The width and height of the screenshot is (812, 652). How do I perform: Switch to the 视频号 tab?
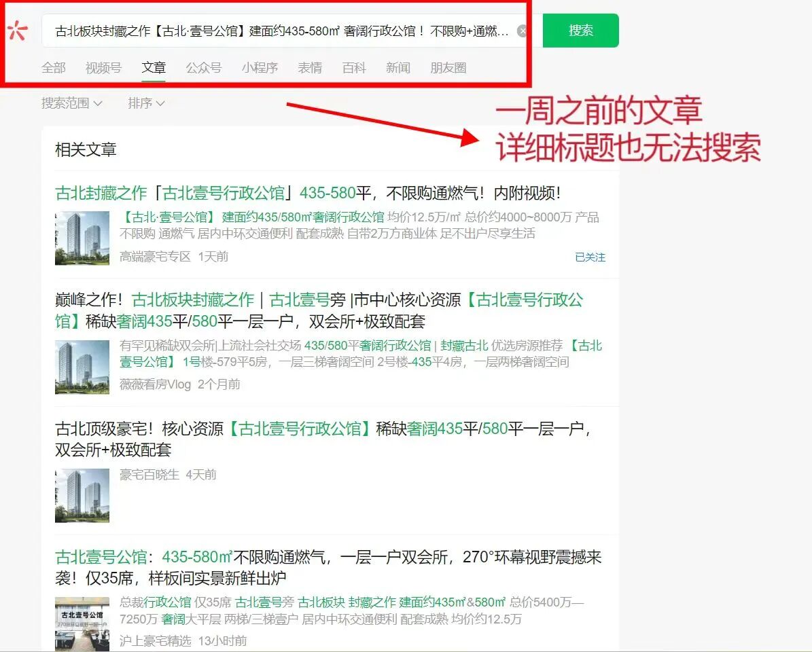point(103,68)
